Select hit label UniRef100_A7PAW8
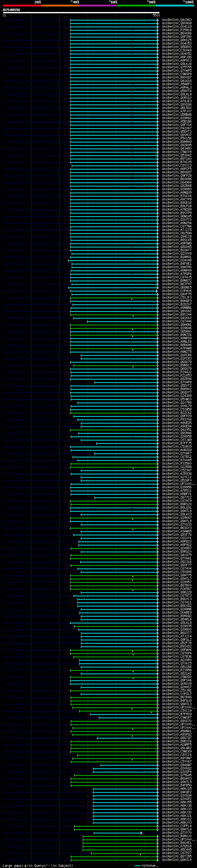Image resolution: width=197 pixels, height=868 pixels. (x=177, y=349)
